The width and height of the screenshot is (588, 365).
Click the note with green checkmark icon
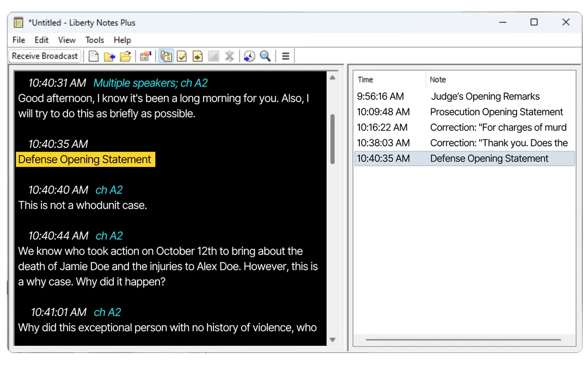click(182, 56)
